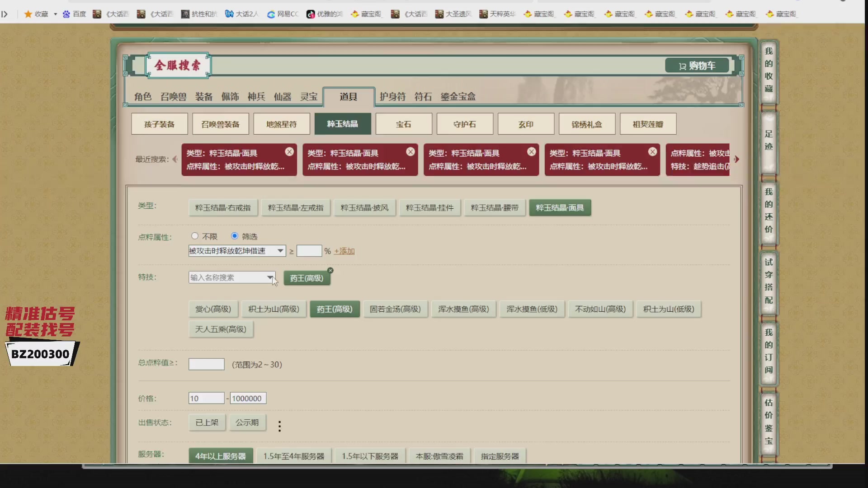Open 网易CC bookmark

(283, 14)
